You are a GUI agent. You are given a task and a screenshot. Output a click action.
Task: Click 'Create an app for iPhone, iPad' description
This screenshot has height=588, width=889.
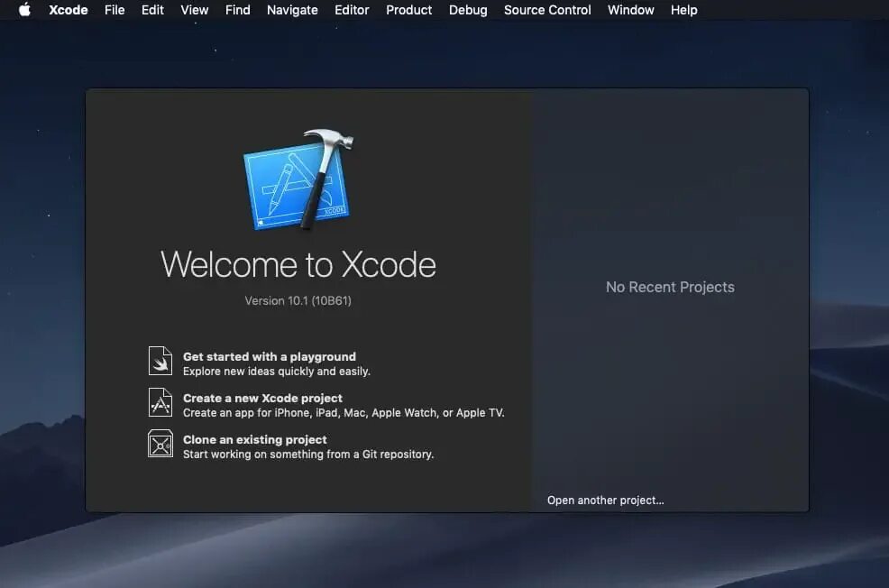point(344,413)
